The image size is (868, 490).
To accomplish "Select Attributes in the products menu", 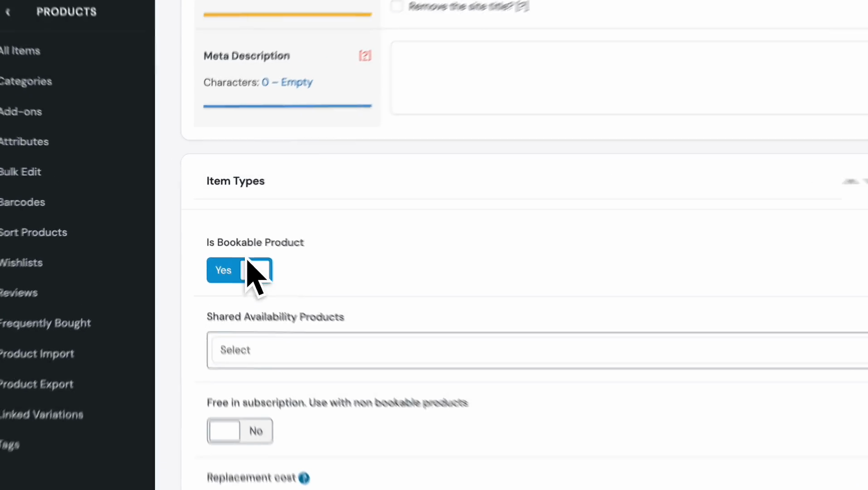I will click(24, 142).
